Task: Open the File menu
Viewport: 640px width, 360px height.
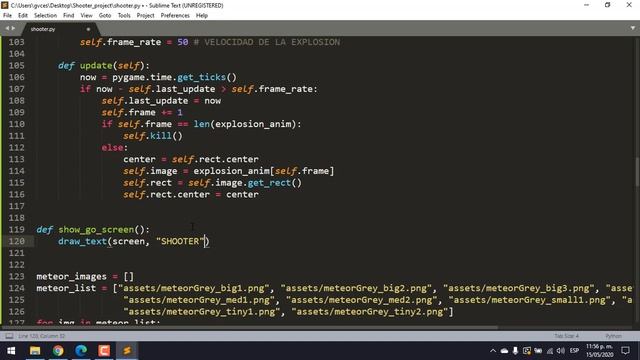Action: click(x=7, y=16)
